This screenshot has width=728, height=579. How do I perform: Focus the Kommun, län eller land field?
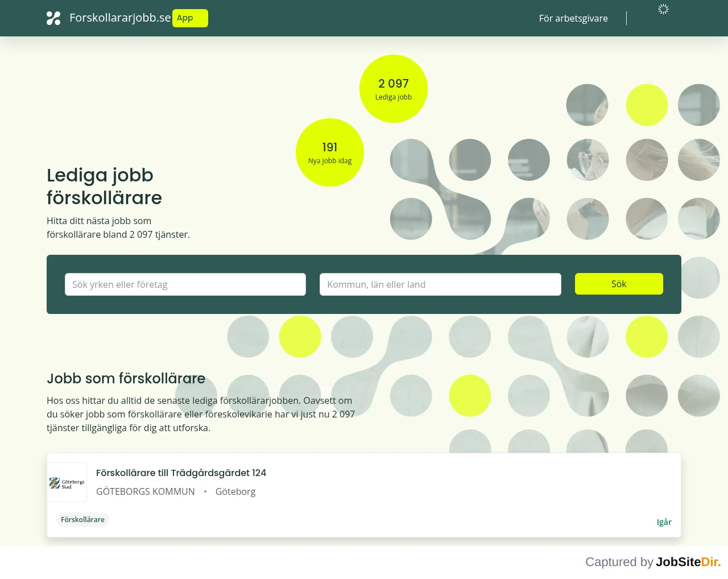(440, 284)
